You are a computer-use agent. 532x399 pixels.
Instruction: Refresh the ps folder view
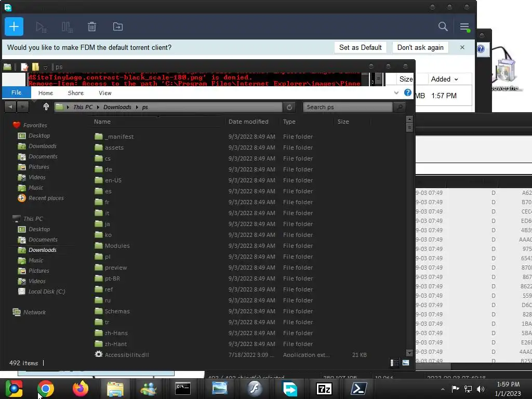[x=289, y=107]
